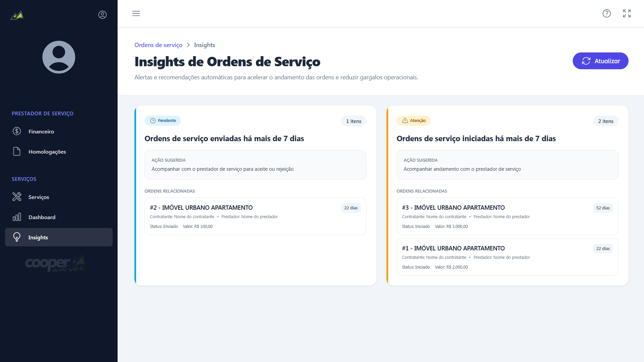Screen dimensions: 644x362
Task: Click the breadcrumb chevron separator
Action: (188, 45)
